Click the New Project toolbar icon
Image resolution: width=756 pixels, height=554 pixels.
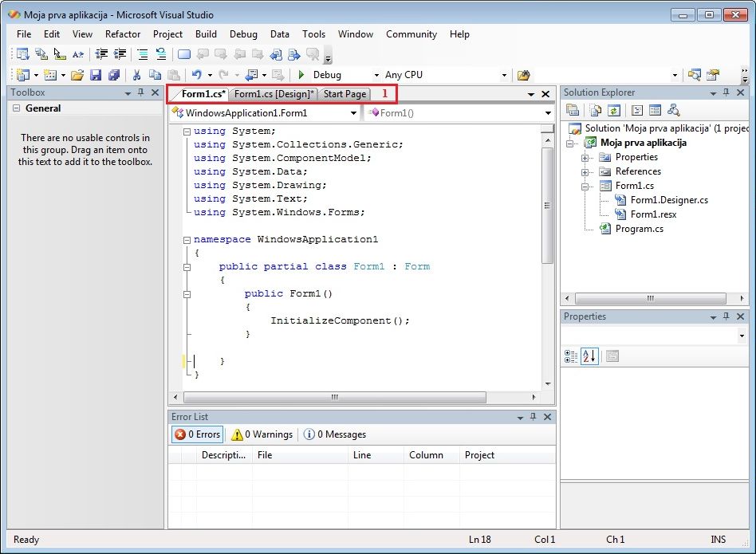(22, 75)
